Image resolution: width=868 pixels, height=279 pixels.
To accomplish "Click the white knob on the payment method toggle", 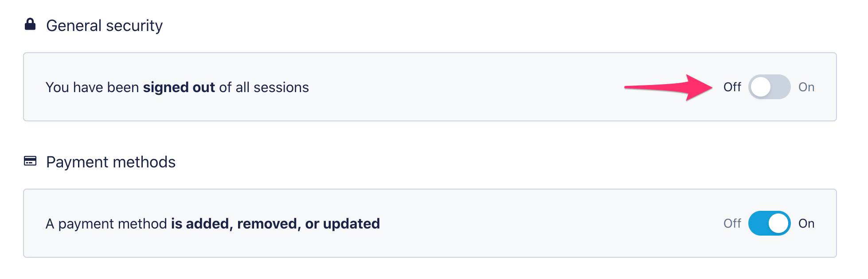I will (778, 223).
